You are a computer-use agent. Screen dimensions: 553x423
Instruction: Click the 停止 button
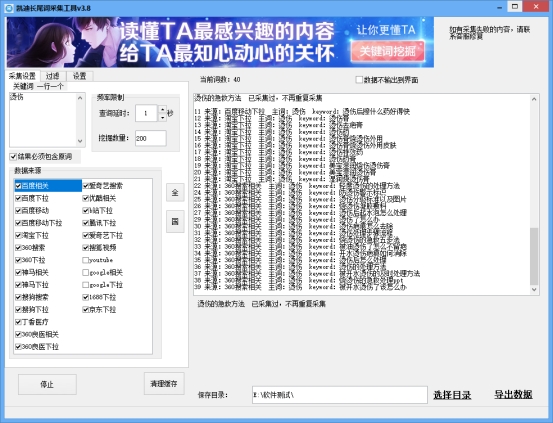coord(47,384)
